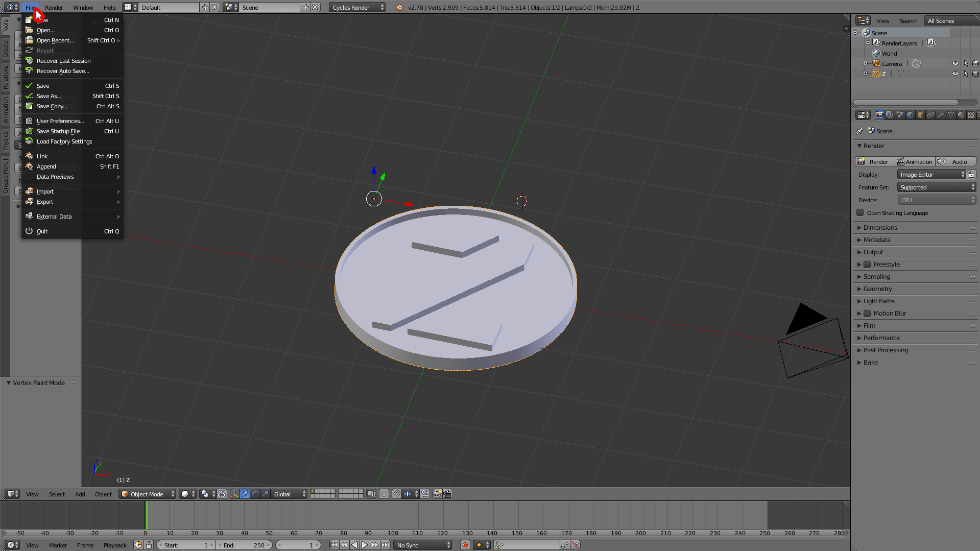The height and width of the screenshot is (551, 980).
Task: Enable the Open Shading Language checkbox
Action: click(861, 213)
